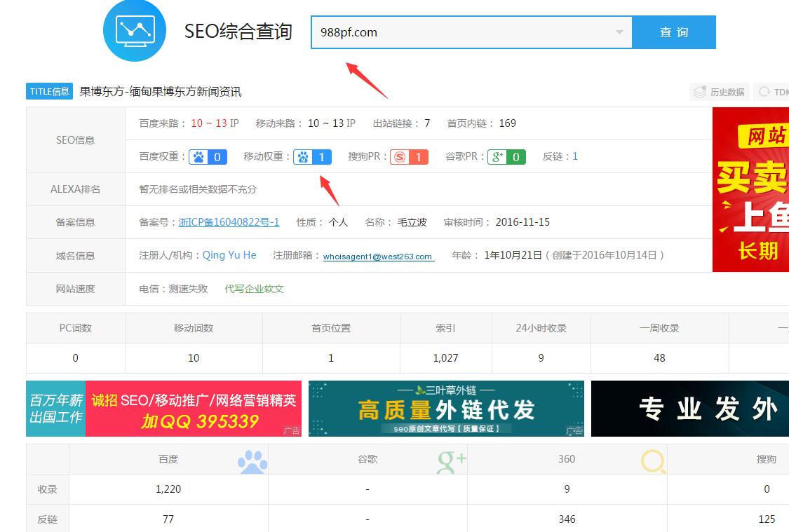Click the 查询 query button
This screenshot has height=532, width=789.
[674, 32]
